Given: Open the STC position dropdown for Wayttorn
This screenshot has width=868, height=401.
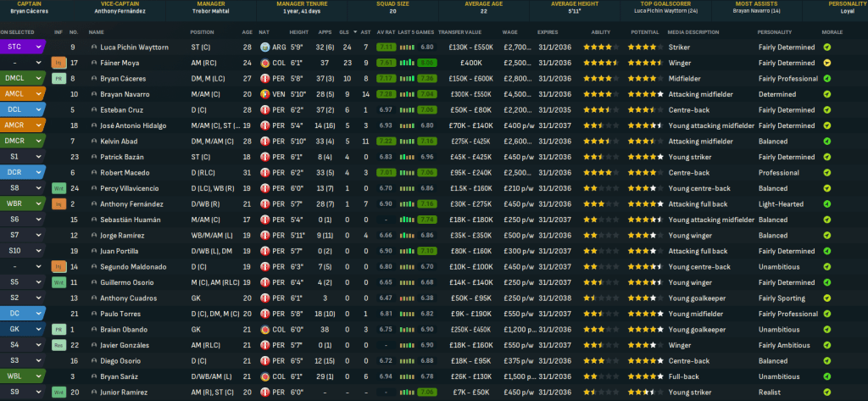Looking at the screenshot, I should coord(22,47).
